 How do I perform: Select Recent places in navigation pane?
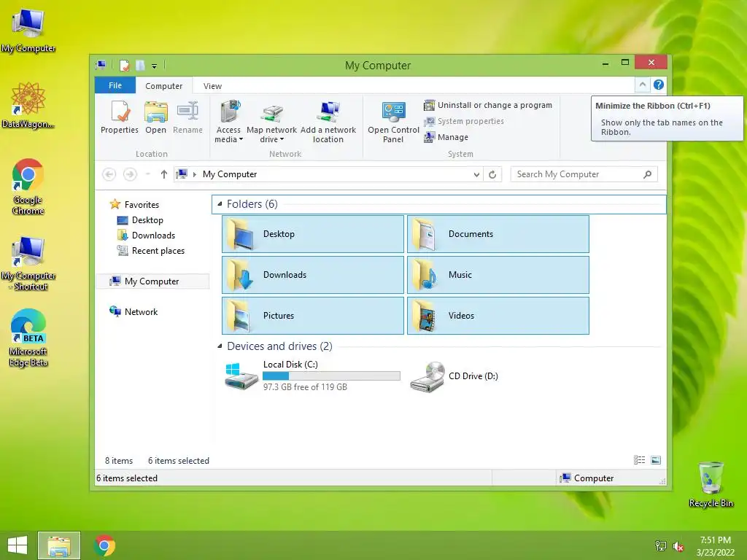150,251
